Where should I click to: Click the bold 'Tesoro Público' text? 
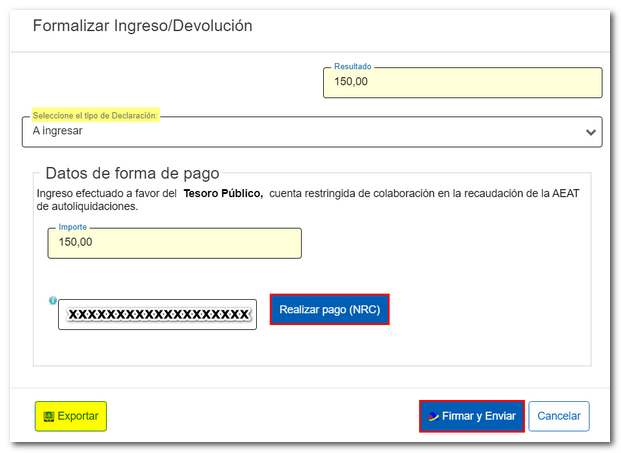point(223,194)
